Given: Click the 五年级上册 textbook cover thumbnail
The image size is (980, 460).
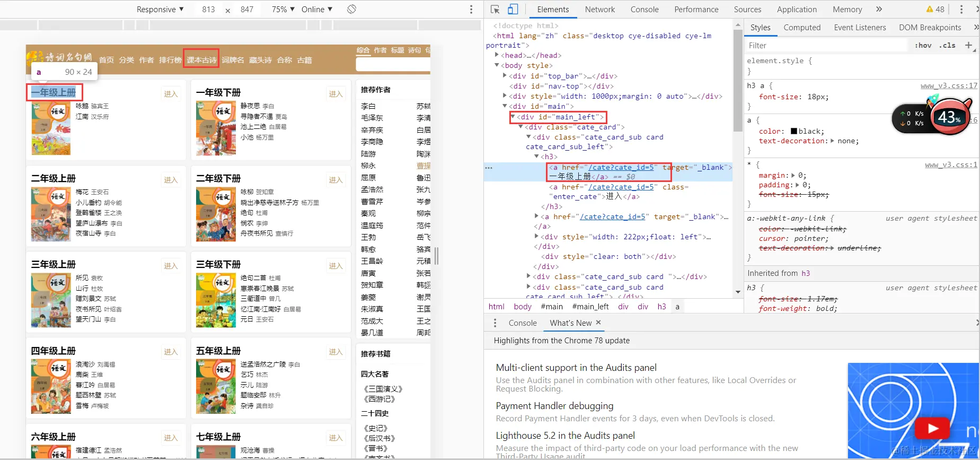Looking at the screenshot, I should point(216,386).
